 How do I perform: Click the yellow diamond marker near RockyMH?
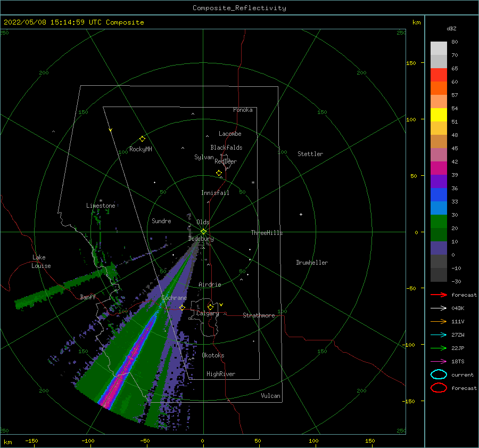pyautogui.click(x=142, y=139)
